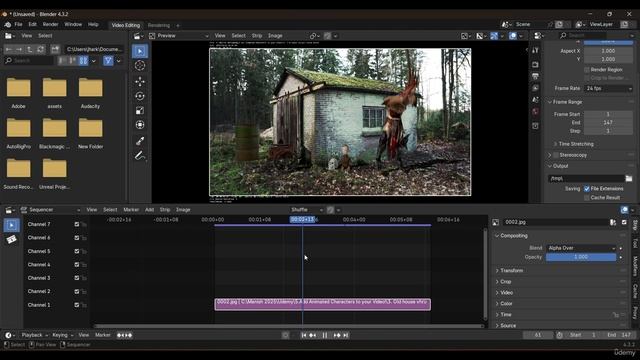This screenshot has height=360, width=640.
Task: Open the sequencer Marker menu
Action: pyautogui.click(x=131, y=210)
